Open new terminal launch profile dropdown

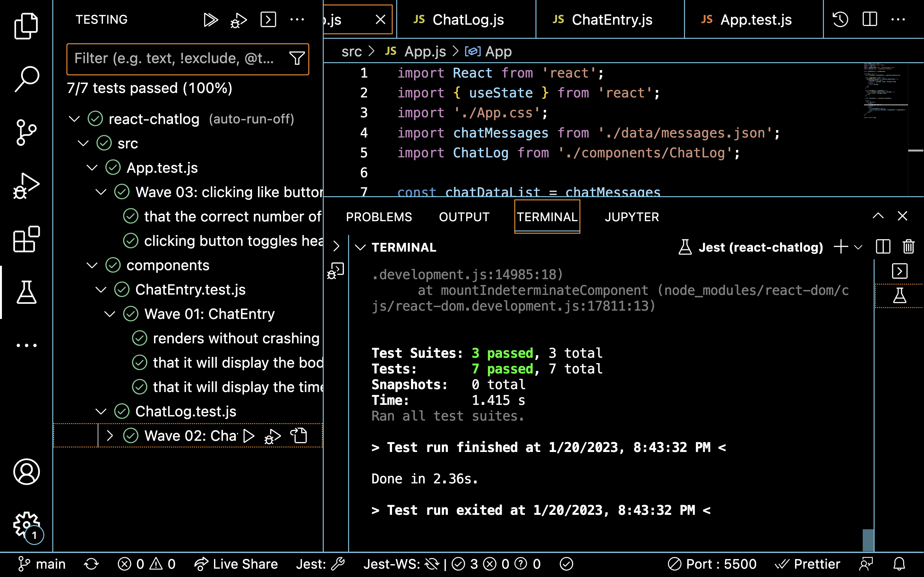click(x=858, y=247)
